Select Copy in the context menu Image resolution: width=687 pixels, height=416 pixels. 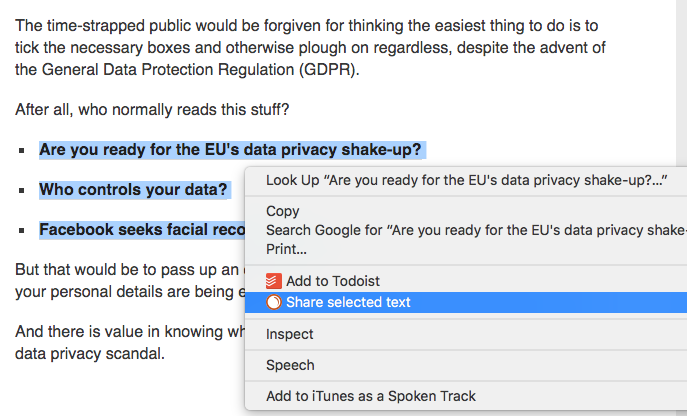click(466, 211)
